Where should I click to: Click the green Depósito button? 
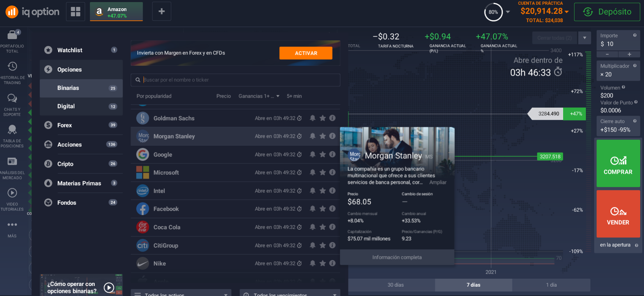coord(607,12)
